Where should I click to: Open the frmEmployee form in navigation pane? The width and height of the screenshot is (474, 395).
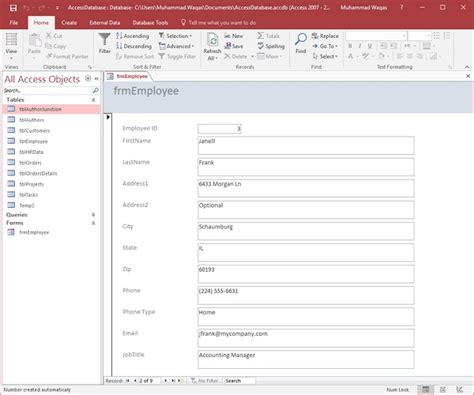tap(34, 232)
